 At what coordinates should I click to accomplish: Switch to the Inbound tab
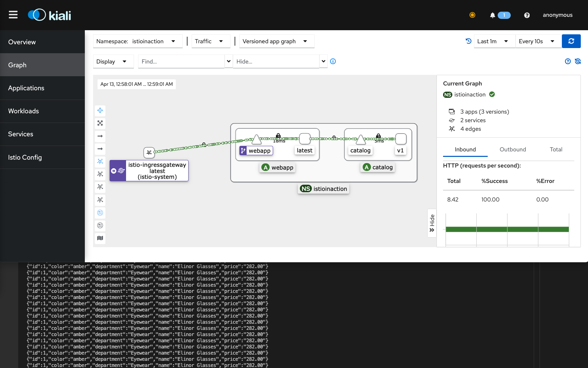(465, 149)
